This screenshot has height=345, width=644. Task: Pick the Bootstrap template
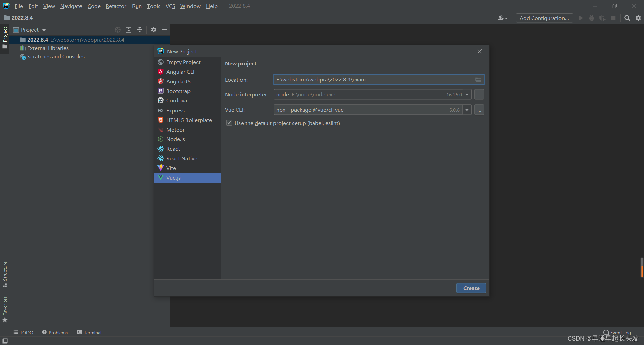[178, 91]
